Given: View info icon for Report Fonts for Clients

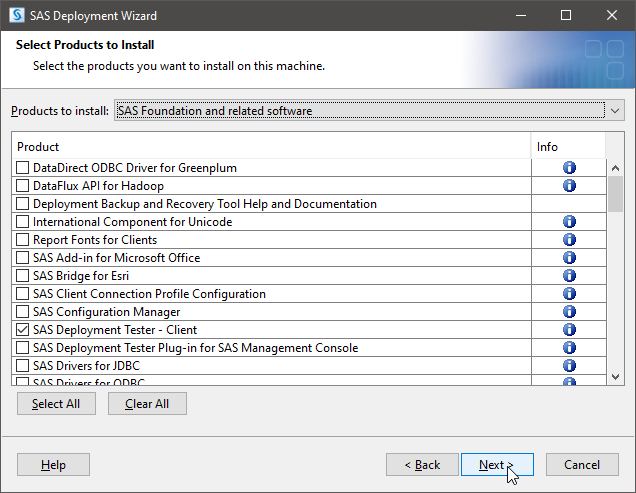Looking at the screenshot, I should [569, 240].
